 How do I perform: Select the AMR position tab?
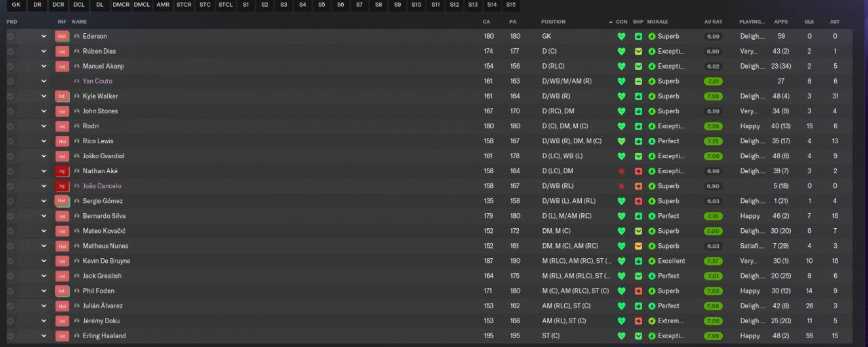(163, 5)
